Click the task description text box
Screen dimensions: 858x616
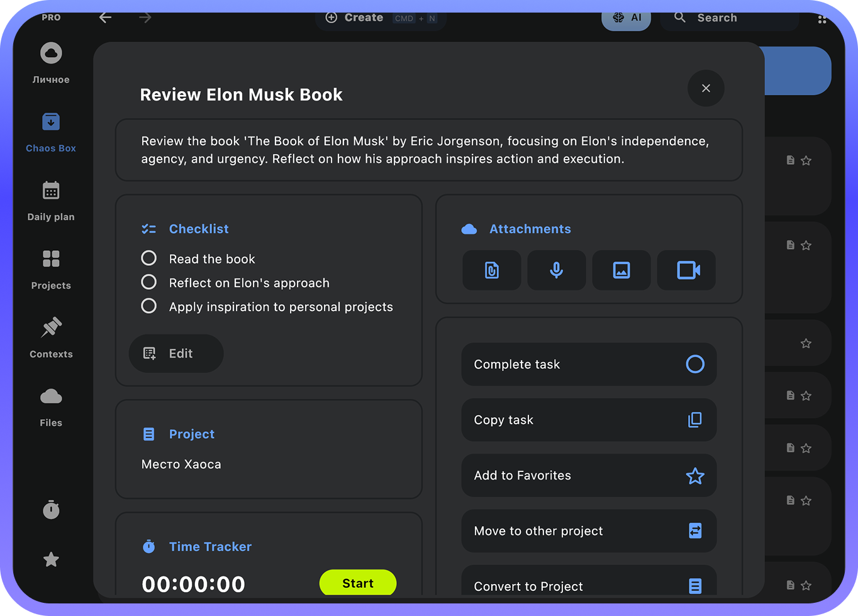tap(429, 150)
